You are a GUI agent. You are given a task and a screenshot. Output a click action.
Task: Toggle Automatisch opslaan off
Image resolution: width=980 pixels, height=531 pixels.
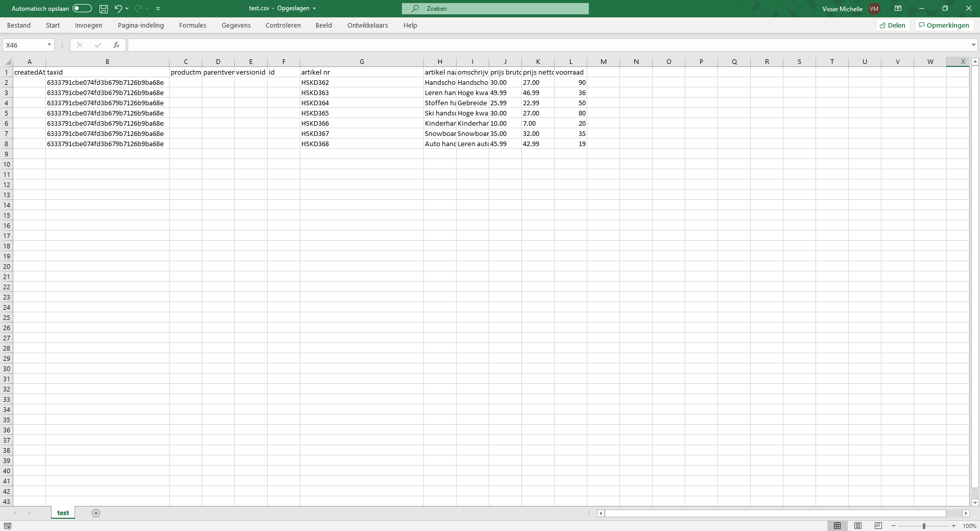(x=81, y=8)
